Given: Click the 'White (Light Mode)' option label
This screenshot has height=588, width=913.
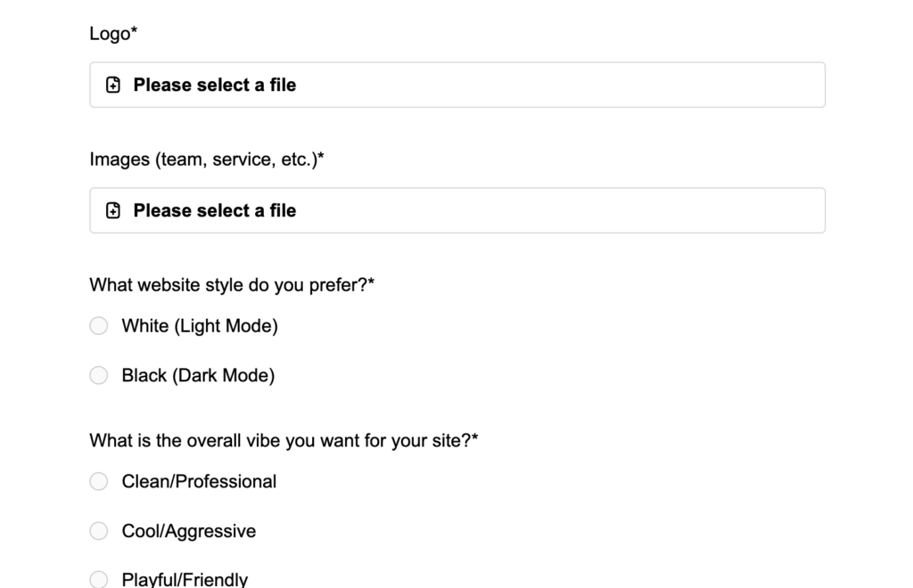Looking at the screenshot, I should (200, 326).
